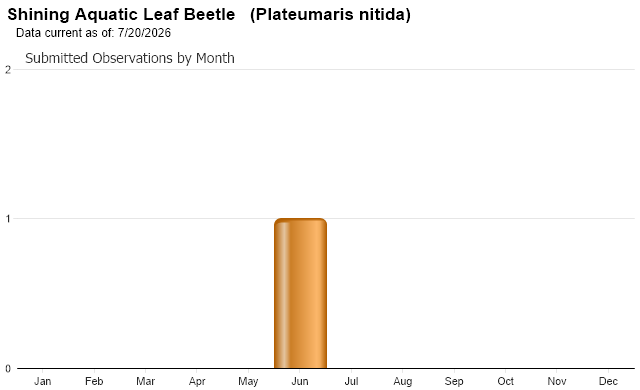Viewport: 640px width, 390px height.
Task: Click the Jun label under the bar
Action: coord(300,381)
